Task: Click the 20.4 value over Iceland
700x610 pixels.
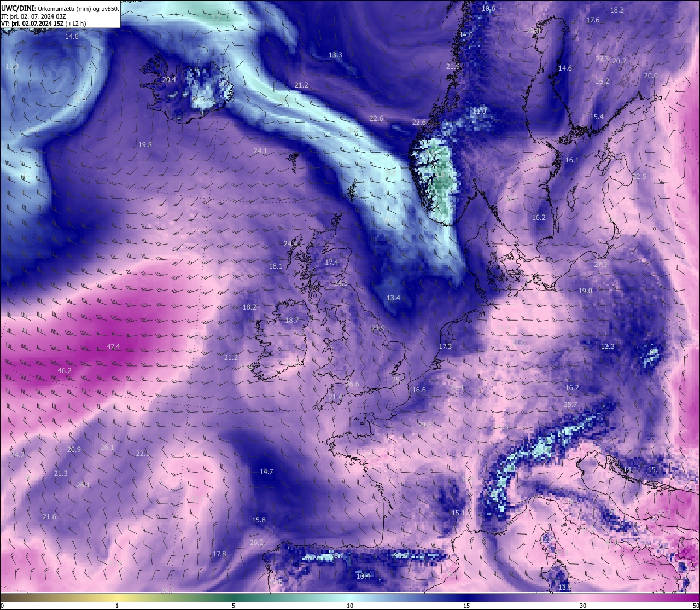Action: 169,80
